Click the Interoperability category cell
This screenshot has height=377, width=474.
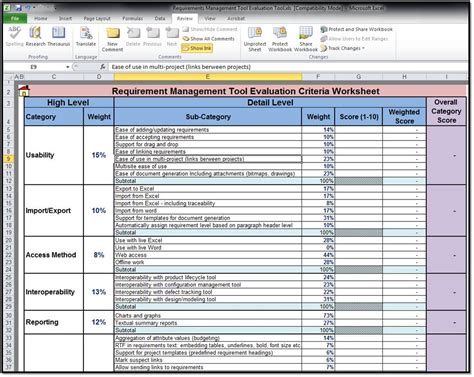(54, 292)
